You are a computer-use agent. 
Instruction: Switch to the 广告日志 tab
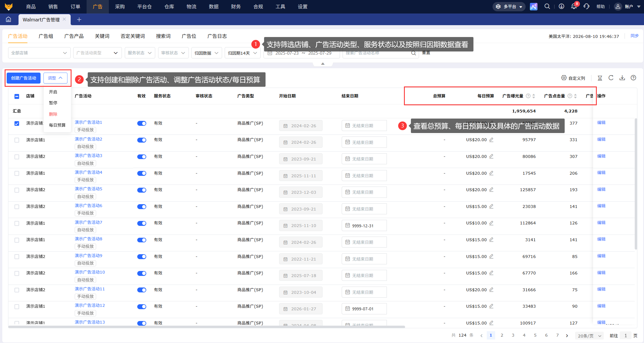click(217, 36)
